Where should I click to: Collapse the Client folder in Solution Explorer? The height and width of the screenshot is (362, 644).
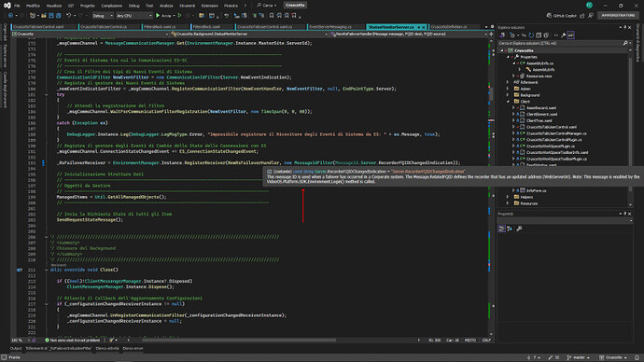[x=508, y=102]
